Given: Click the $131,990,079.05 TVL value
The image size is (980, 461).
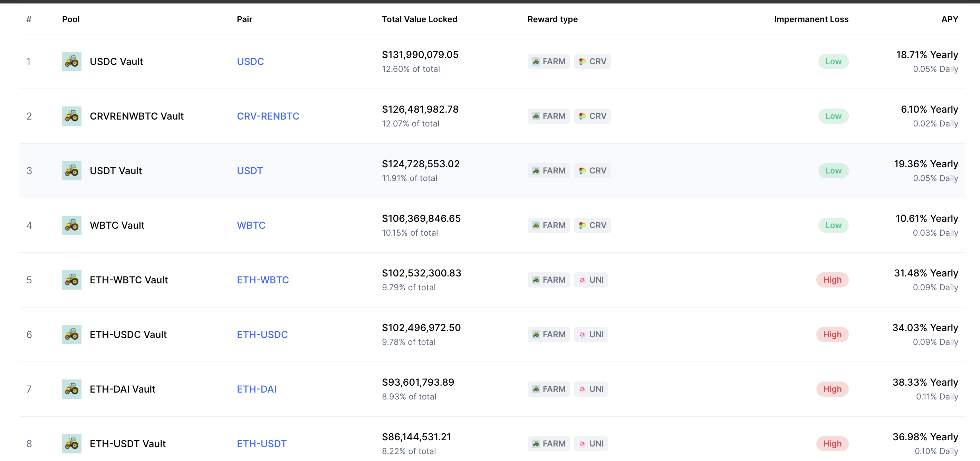Looking at the screenshot, I should click(420, 55).
